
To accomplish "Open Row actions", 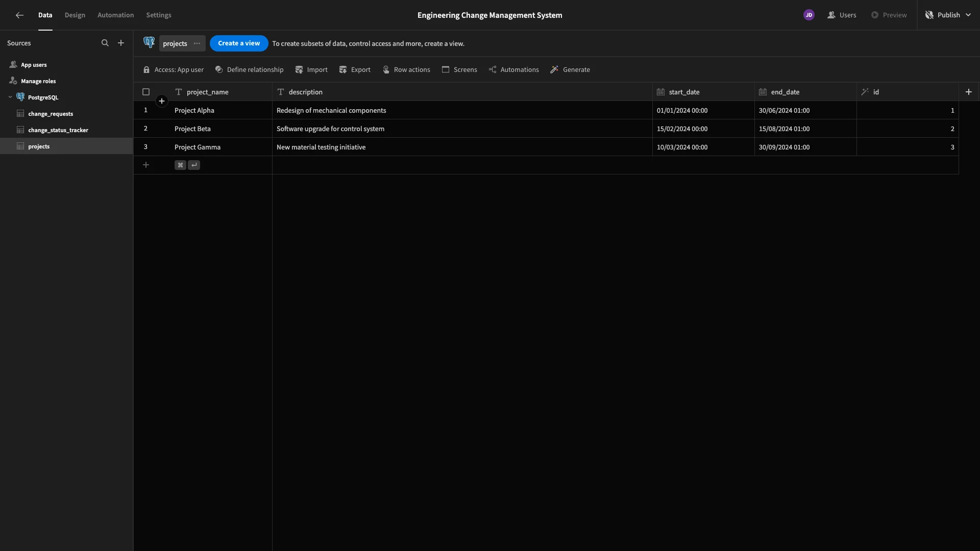I will (406, 70).
